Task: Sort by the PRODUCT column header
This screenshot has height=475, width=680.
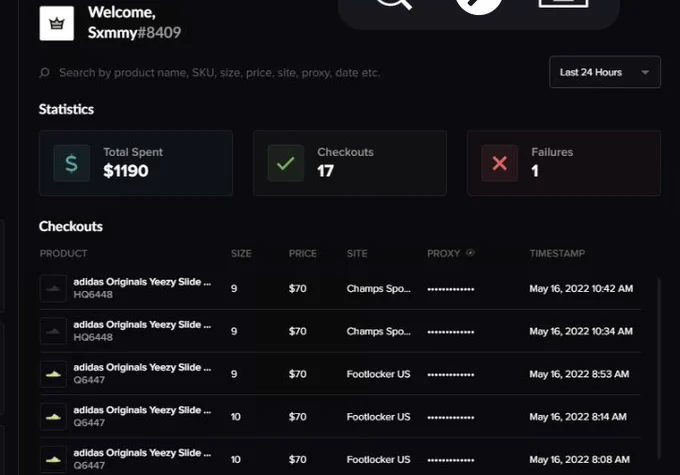Action: [x=63, y=253]
